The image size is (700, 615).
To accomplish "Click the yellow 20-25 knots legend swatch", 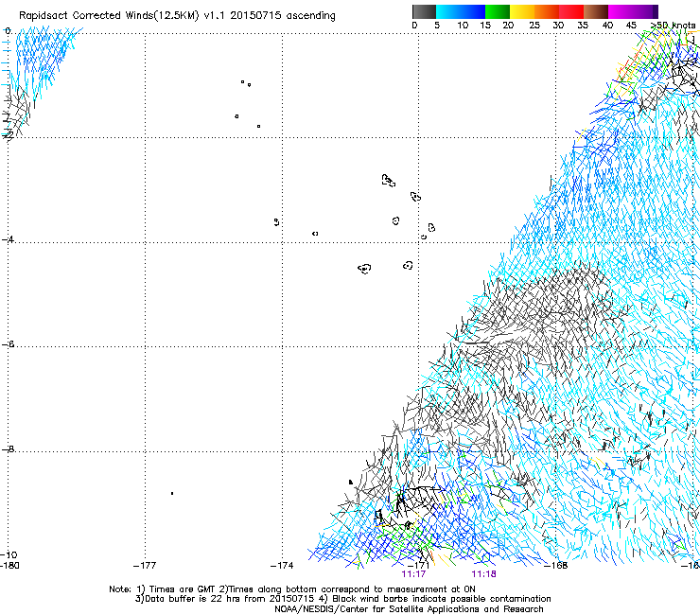I will (522, 11).
